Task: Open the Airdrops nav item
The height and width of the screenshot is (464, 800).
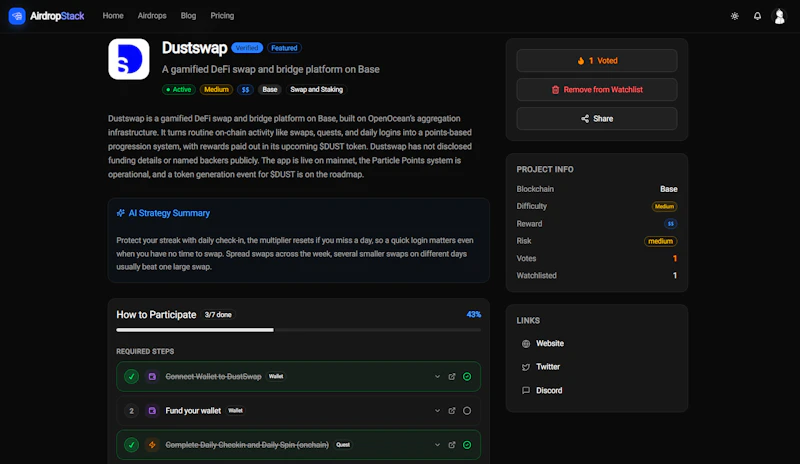Action: (152, 16)
